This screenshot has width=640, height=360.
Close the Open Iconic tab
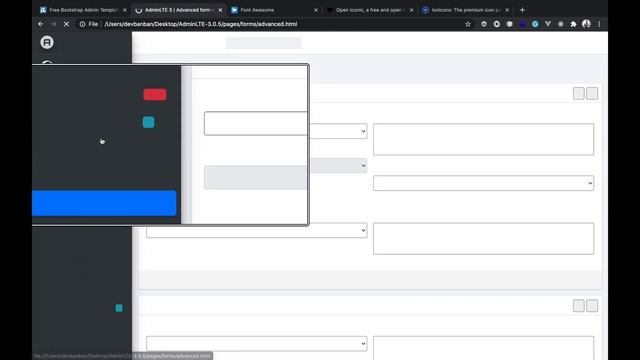click(411, 10)
